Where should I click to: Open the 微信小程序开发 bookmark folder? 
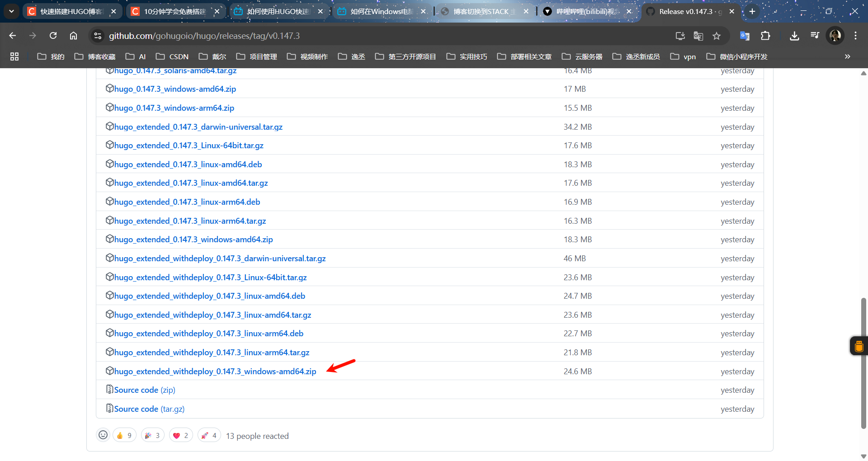(737, 56)
